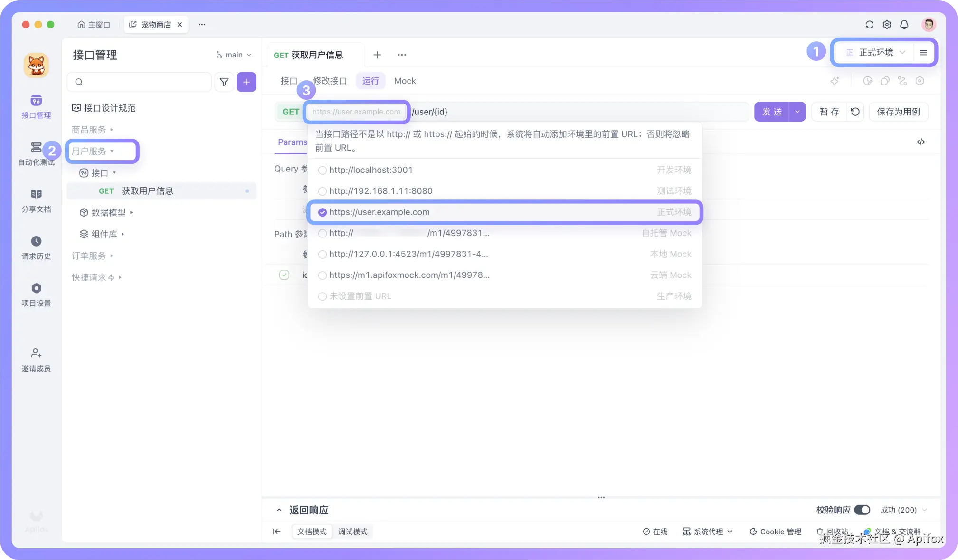
Task: Select the http://192.168.1.11:8080 测试环境 option
Action: pyautogui.click(x=322, y=191)
